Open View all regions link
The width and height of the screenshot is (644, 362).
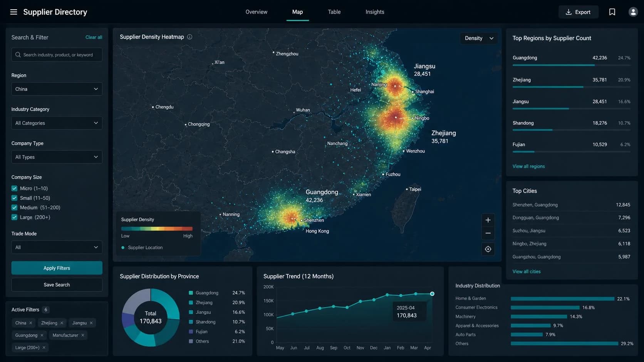(528, 167)
